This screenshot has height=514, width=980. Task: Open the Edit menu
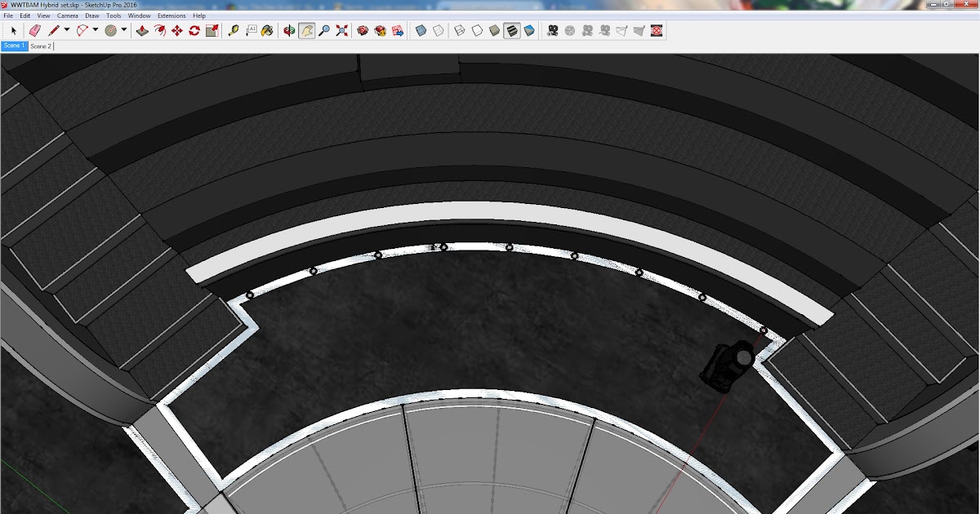click(x=25, y=16)
